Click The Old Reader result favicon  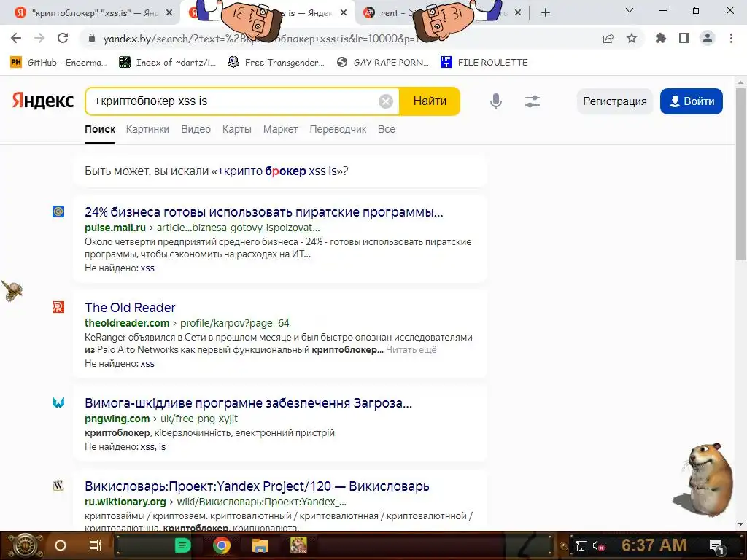[x=58, y=307]
